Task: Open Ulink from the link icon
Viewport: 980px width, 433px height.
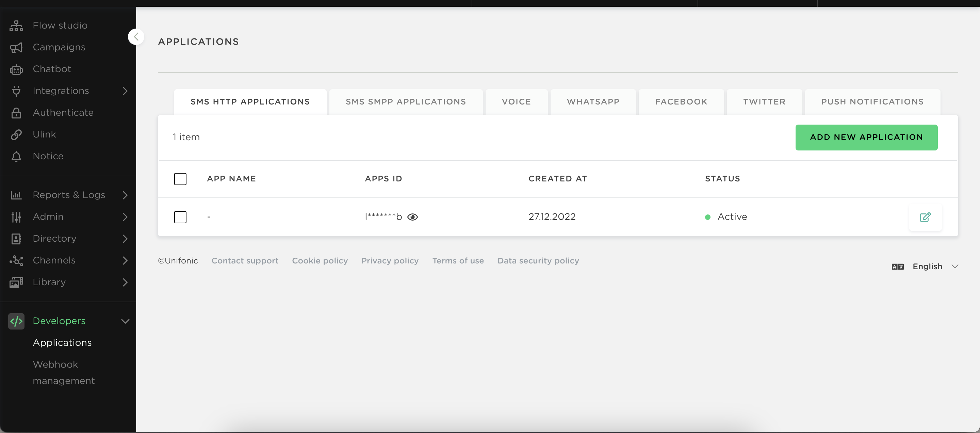Action: tap(16, 135)
